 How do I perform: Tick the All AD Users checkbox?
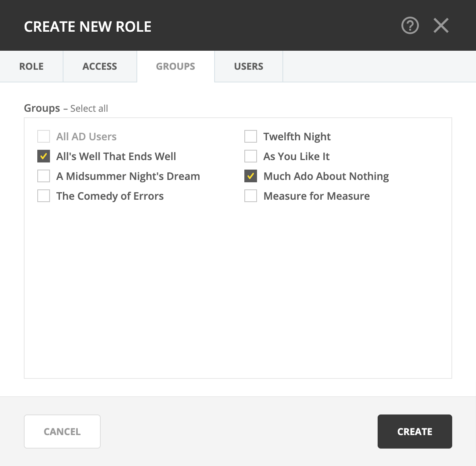pos(44,136)
